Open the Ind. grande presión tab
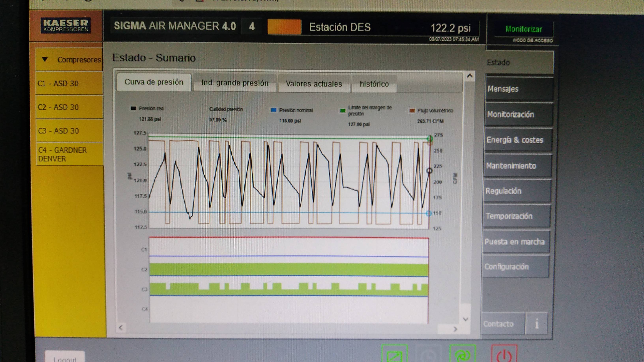The width and height of the screenshot is (644, 362). (235, 83)
